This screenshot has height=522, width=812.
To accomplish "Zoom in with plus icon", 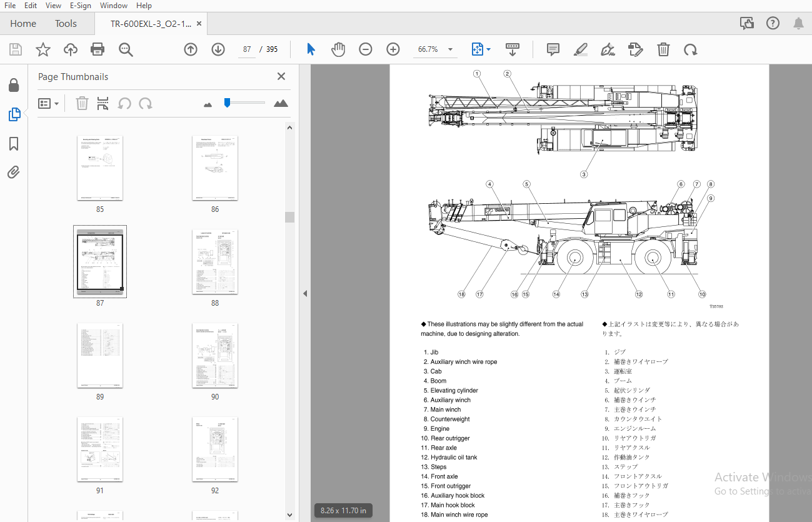I will coord(393,49).
